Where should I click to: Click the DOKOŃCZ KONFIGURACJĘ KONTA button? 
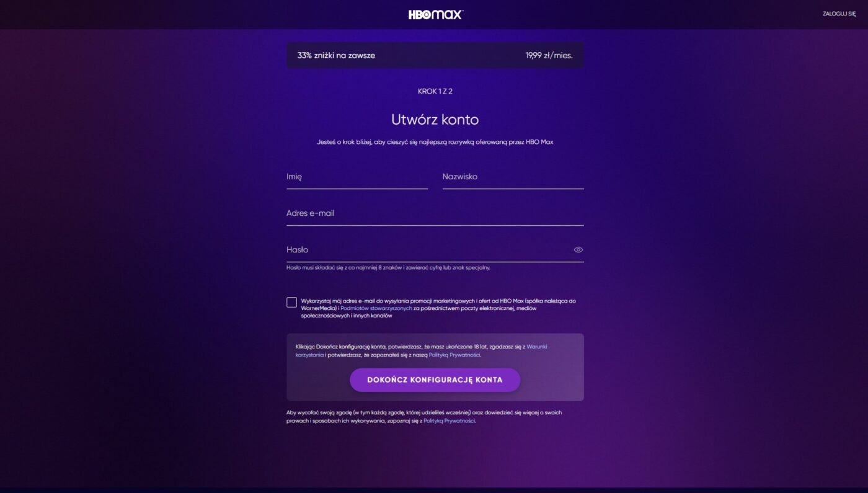435,380
